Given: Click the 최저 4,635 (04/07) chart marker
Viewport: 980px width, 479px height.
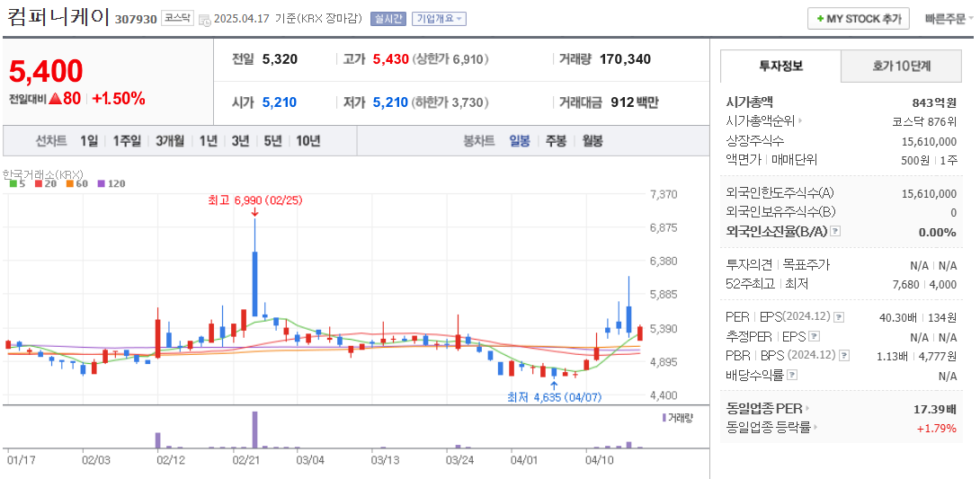Looking at the screenshot, I should (555, 397).
